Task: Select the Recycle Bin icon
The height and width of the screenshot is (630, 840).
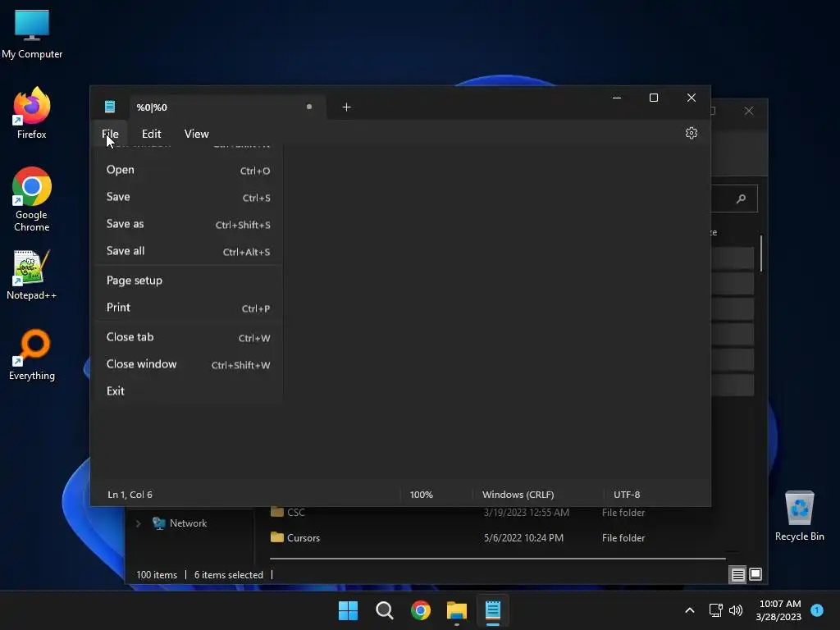Action: pos(799,515)
